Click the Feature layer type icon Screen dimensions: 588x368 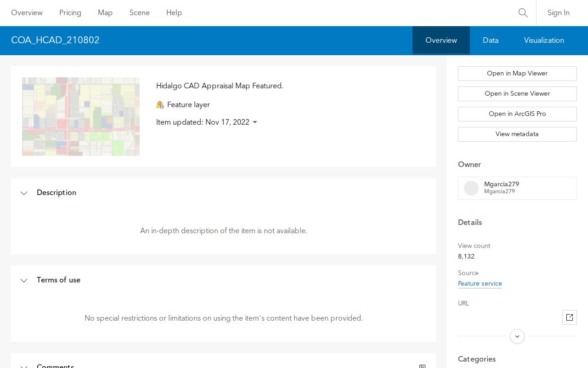pos(160,105)
